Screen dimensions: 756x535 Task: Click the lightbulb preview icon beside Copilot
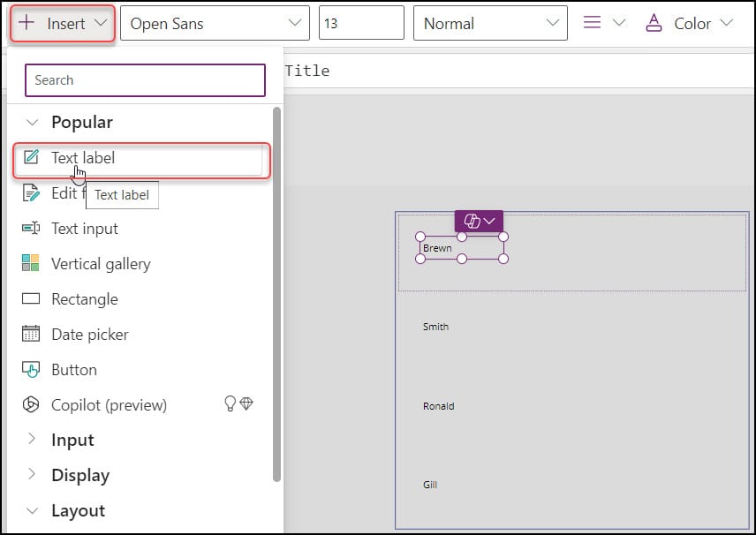coord(230,403)
